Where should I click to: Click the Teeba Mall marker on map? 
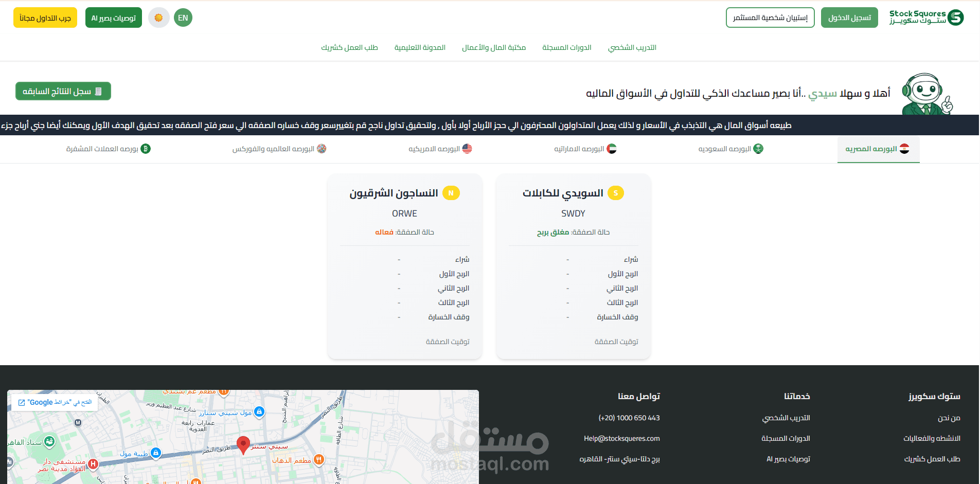[156, 453]
